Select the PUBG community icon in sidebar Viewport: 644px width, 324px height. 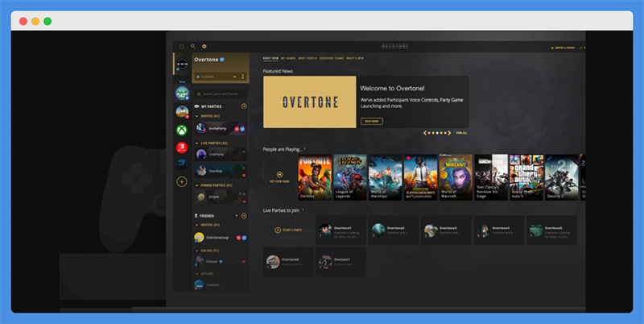tap(182, 111)
